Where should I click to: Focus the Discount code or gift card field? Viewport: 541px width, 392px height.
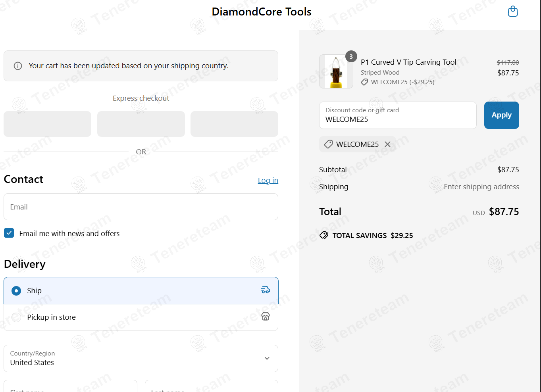[397, 115]
